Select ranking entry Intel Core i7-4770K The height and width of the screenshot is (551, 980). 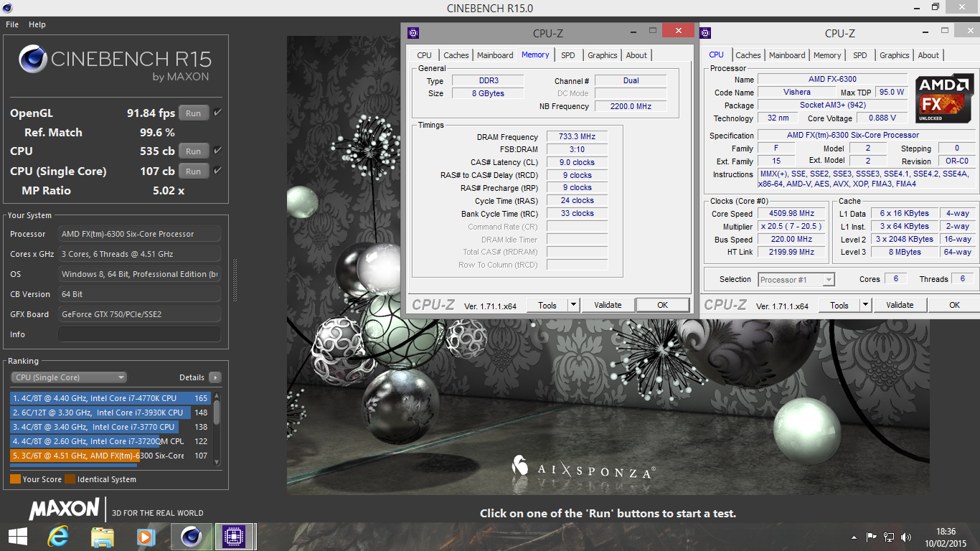click(109, 398)
